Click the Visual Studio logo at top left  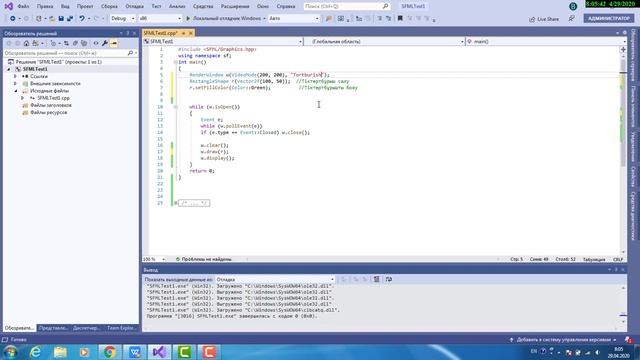point(8,7)
